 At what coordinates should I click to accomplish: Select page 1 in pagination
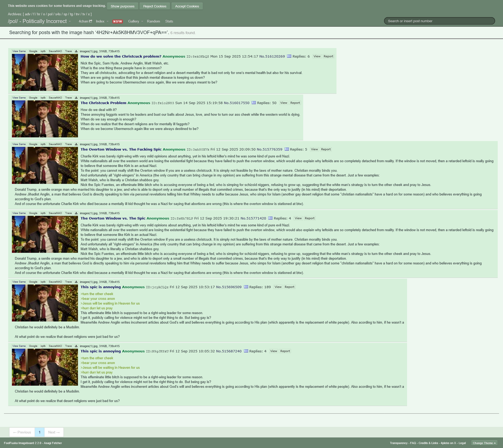tap(39, 432)
